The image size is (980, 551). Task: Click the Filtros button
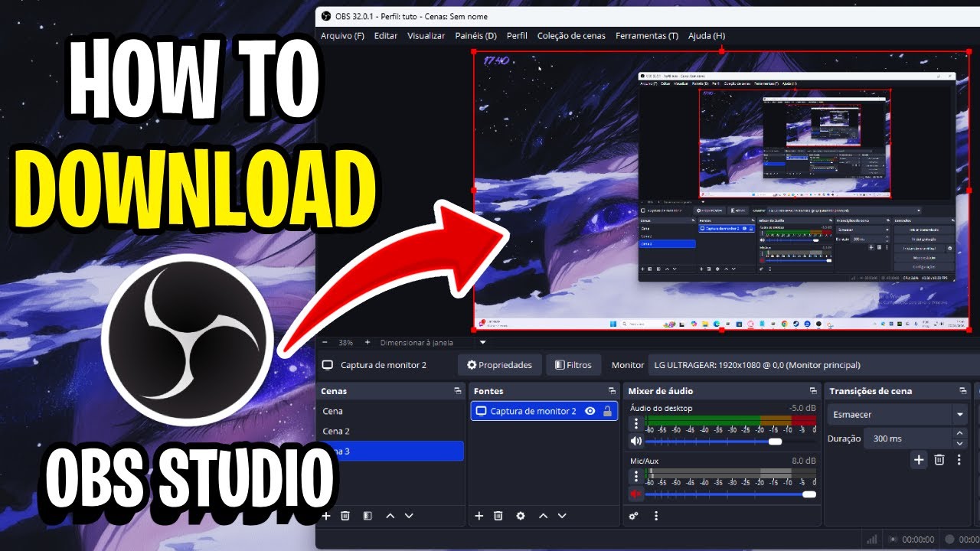click(x=573, y=365)
